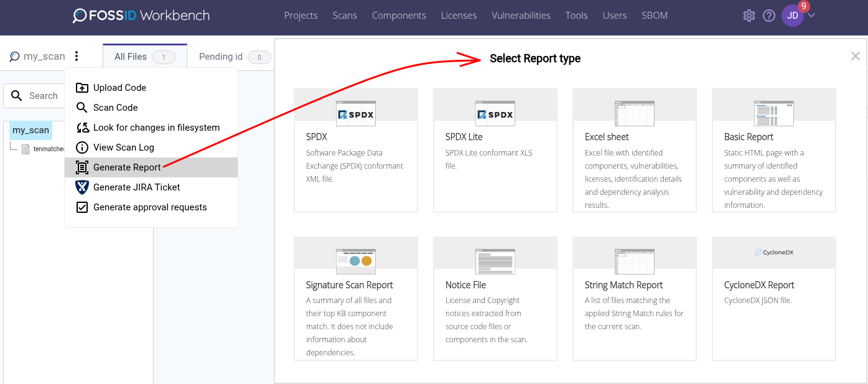The height and width of the screenshot is (384, 868).
Task: Switch to the Pending id tab
Action: point(234,57)
